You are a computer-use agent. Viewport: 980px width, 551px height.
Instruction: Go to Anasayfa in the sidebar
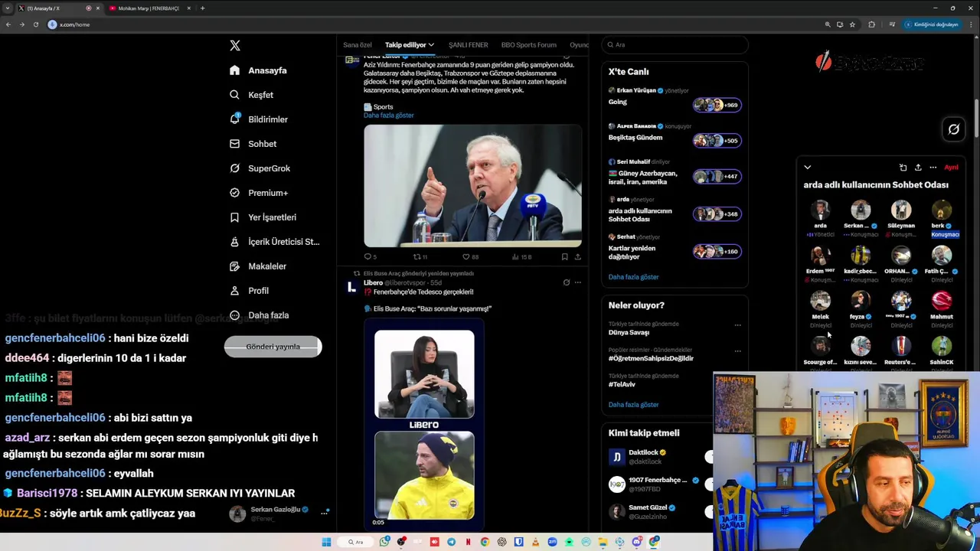click(258, 70)
